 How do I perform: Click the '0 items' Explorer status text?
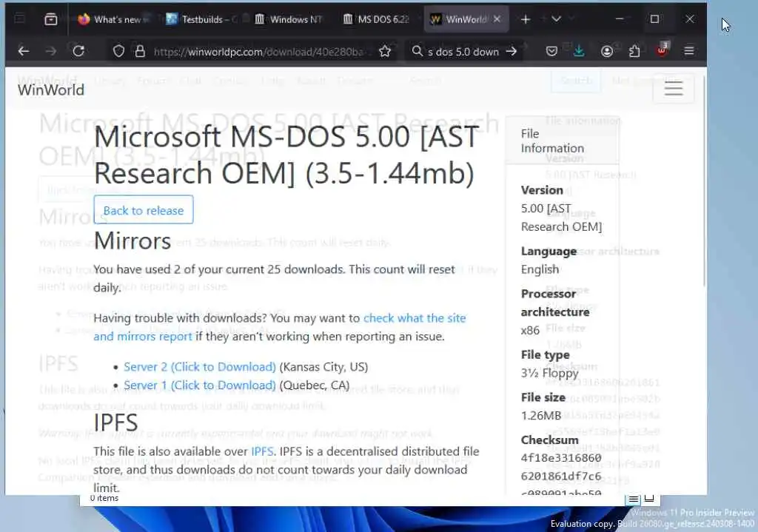(104, 498)
